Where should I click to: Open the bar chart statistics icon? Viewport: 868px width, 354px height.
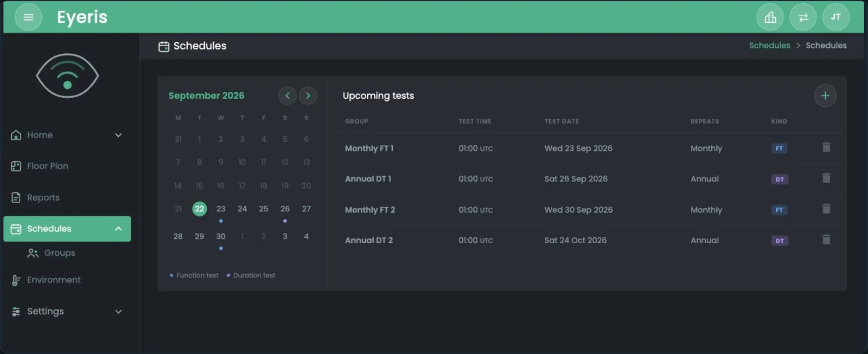770,17
